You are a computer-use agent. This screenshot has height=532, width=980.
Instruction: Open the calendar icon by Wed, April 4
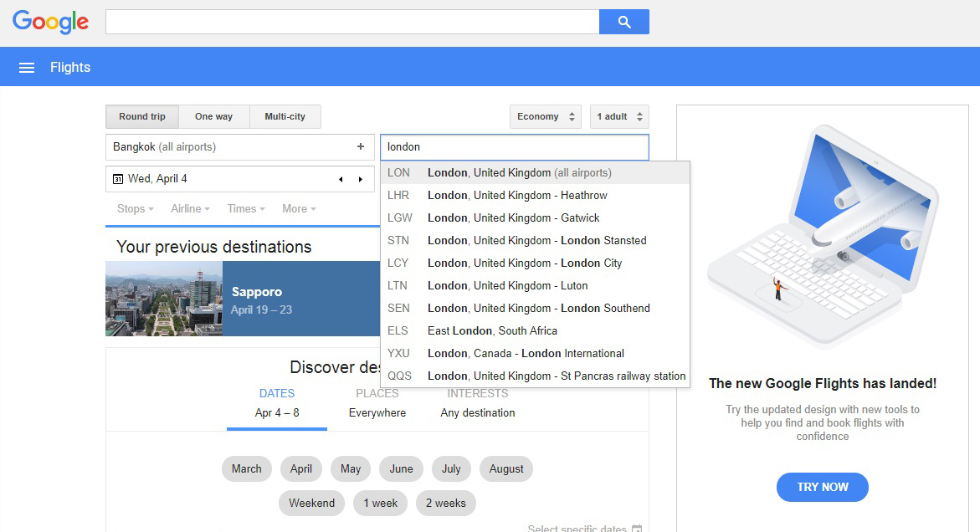pyautogui.click(x=117, y=179)
